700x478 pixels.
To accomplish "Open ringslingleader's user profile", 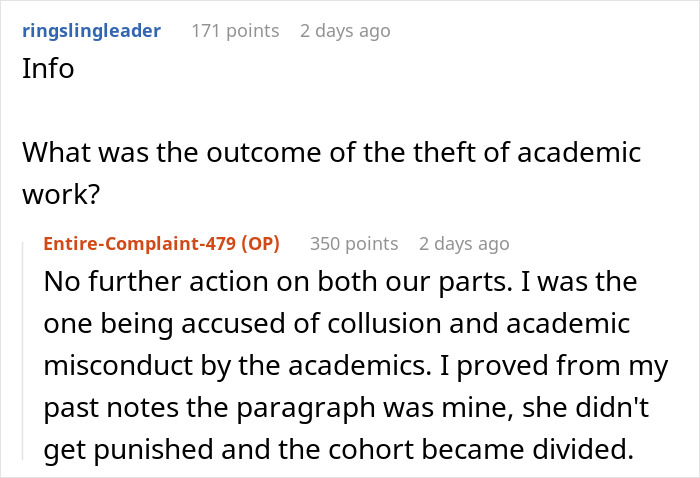I will coord(91,31).
